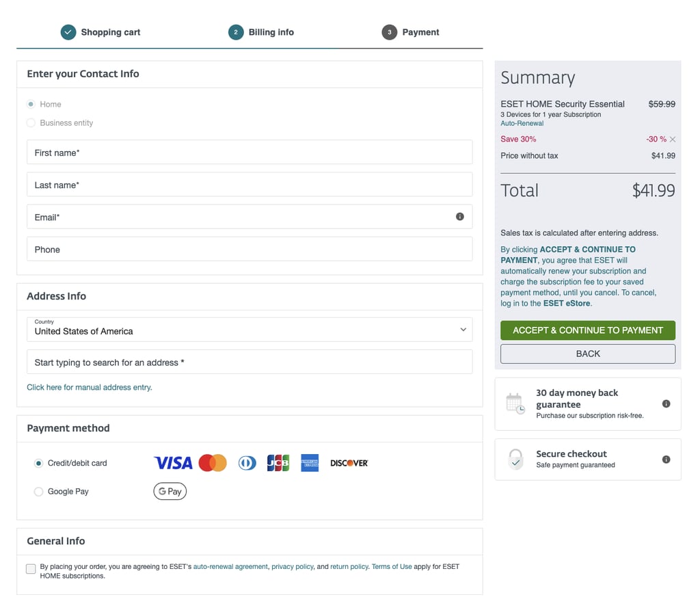The width and height of the screenshot is (700, 610).
Task: Click the ESET HOME Security Essential title
Action: [x=563, y=104]
